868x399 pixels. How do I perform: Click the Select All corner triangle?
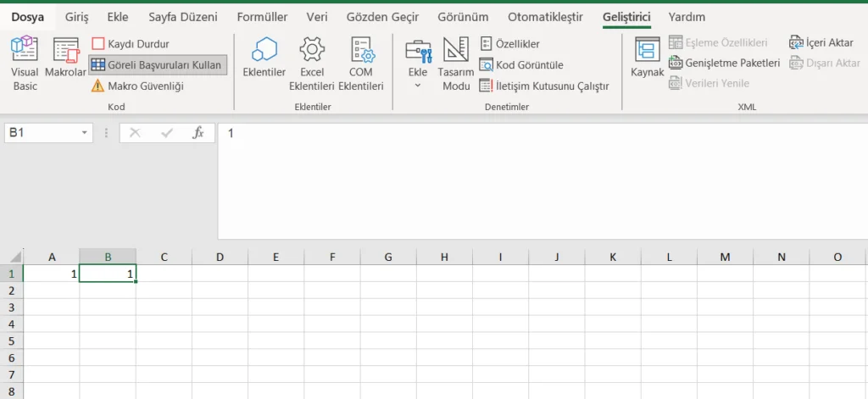click(15, 257)
